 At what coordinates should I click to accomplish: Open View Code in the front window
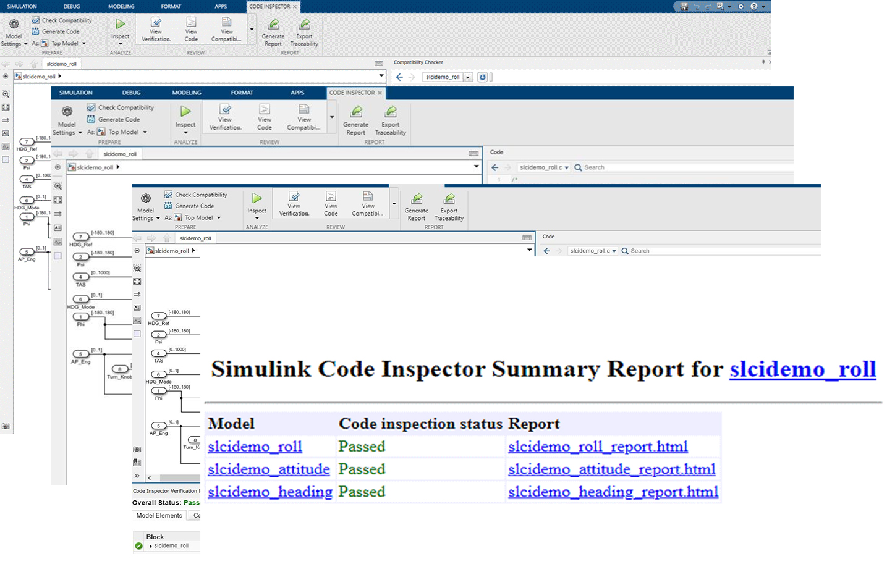click(x=331, y=204)
